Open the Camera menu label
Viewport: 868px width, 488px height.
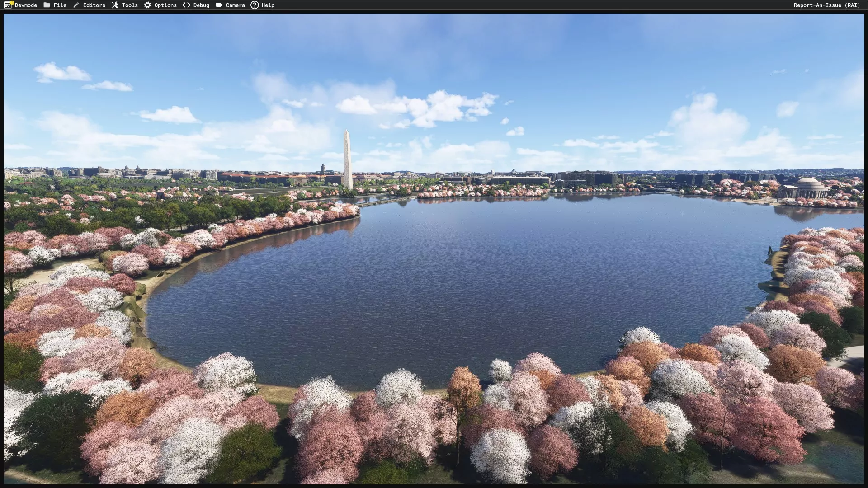[235, 5]
